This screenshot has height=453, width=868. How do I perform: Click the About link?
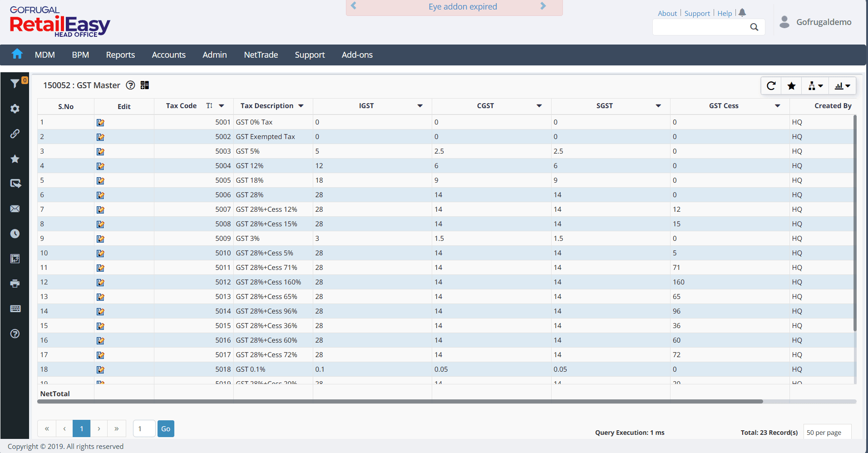pos(667,14)
